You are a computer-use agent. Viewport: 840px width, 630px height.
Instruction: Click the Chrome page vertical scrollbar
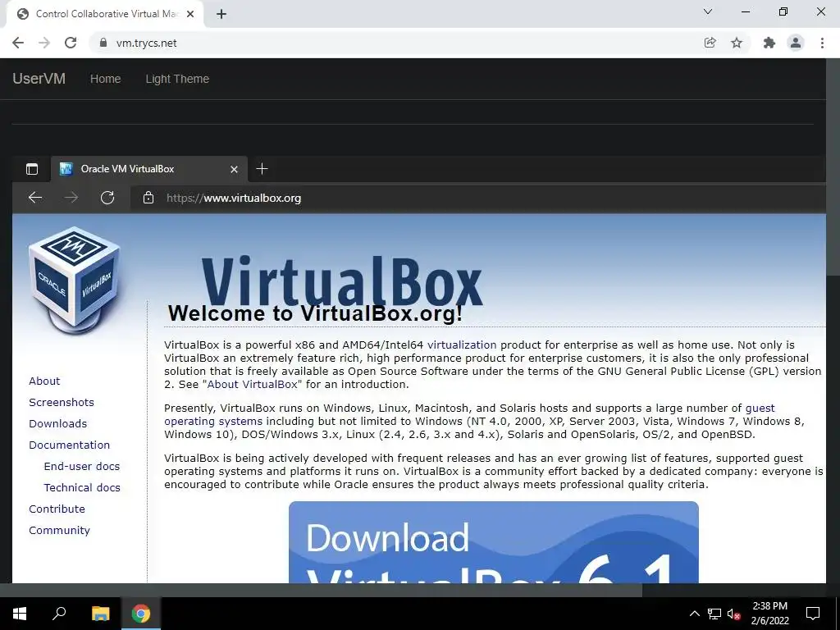click(833, 167)
